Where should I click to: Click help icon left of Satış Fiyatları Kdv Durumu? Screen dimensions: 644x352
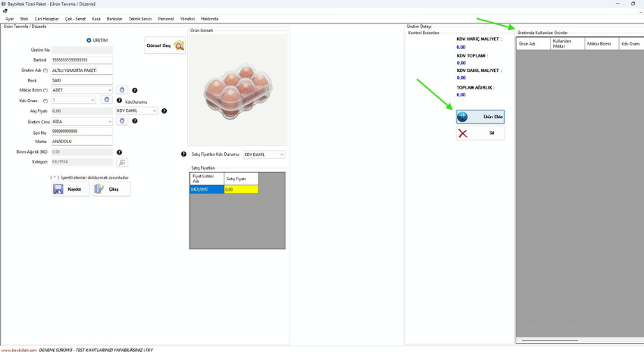point(184,154)
